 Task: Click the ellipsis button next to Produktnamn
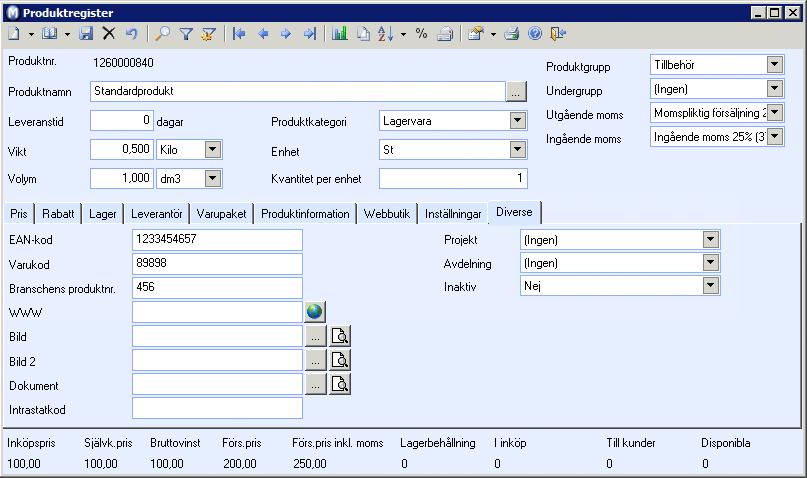(516, 92)
